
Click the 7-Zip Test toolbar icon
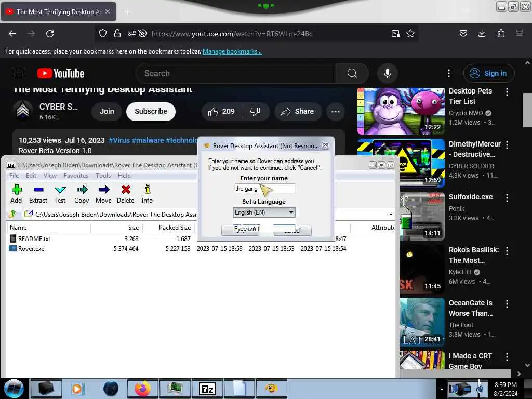[x=60, y=194]
